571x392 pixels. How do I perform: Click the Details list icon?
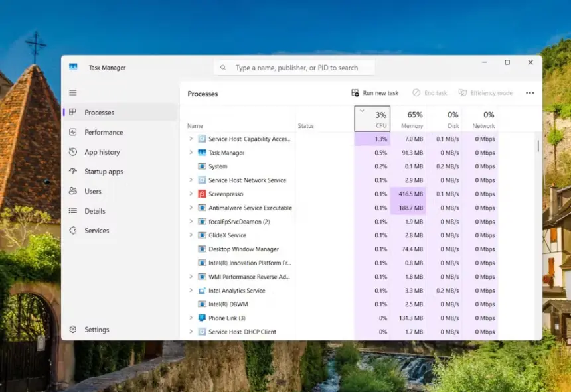pyautogui.click(x=73, y=210)
